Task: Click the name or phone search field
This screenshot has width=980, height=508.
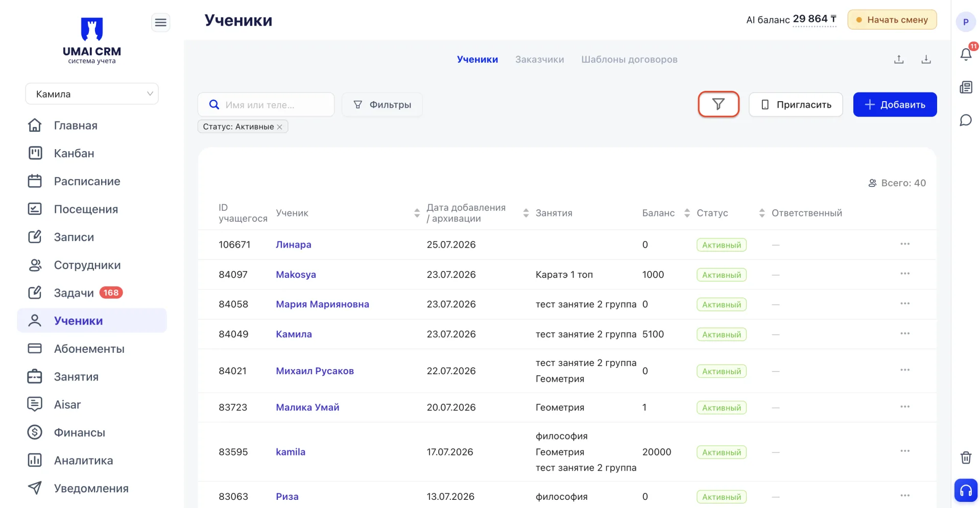Action: click(x=266, y=105)
